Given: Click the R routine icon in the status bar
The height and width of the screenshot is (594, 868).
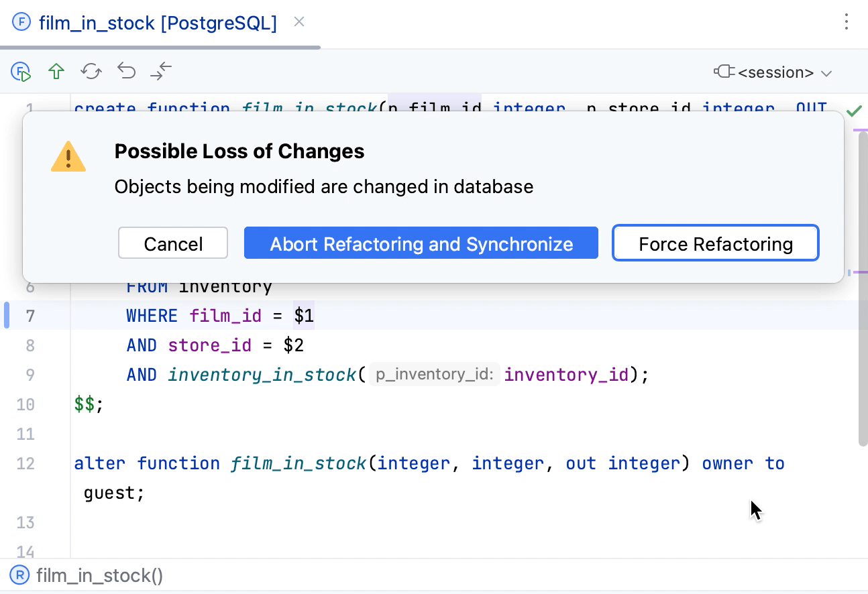Looking at the screenshot, I should (19, 575).
